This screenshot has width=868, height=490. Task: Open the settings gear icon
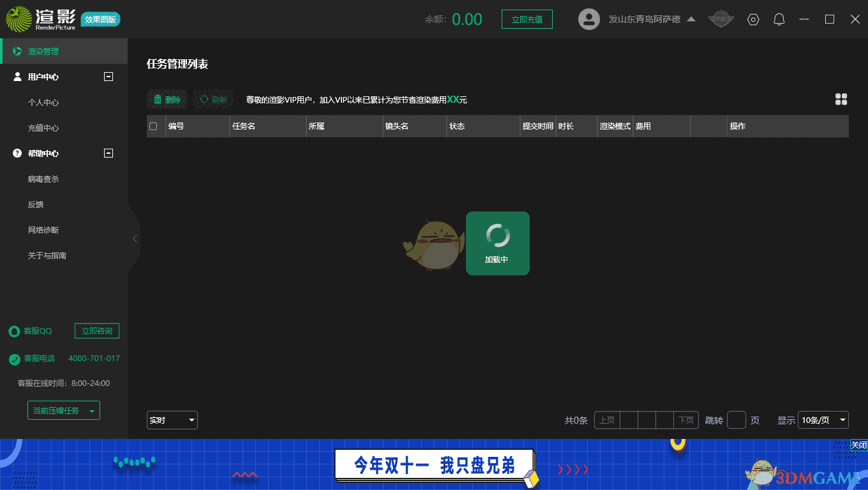tap(753, 19)
